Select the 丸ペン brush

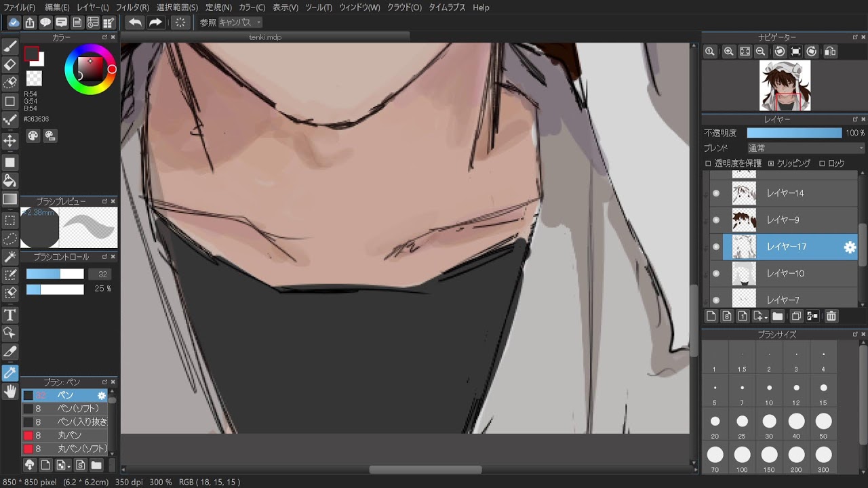point(65,435)
